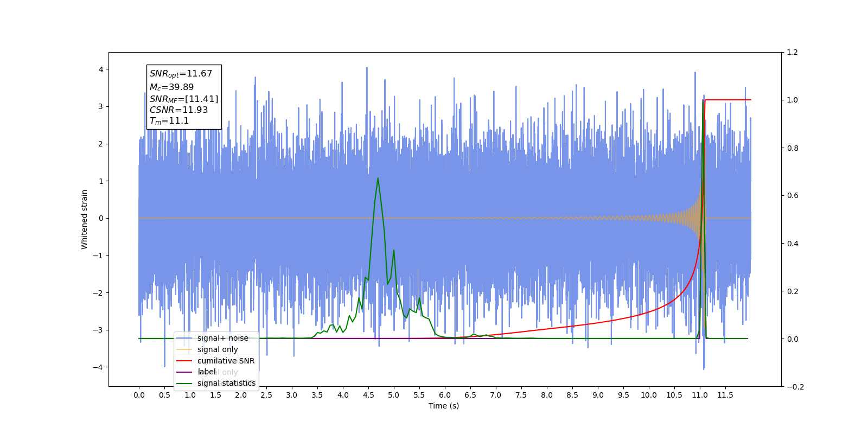Screen dimensions: 868x434
Task: Click the 'label' legend entry
Action: tap(207, 372)
